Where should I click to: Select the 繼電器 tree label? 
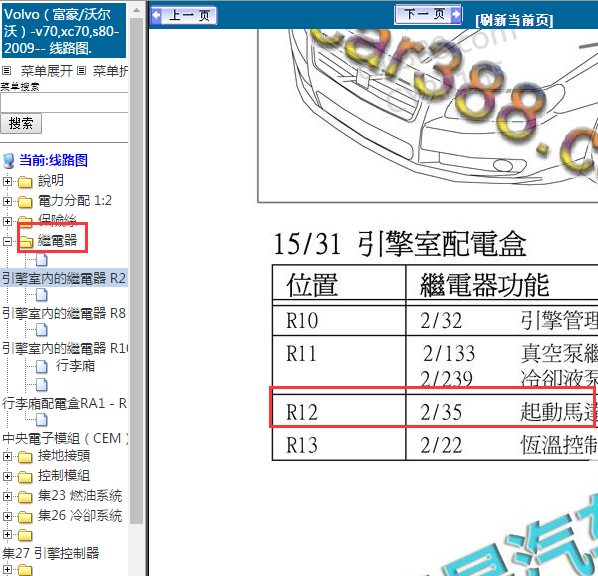[x=58, y=240]
